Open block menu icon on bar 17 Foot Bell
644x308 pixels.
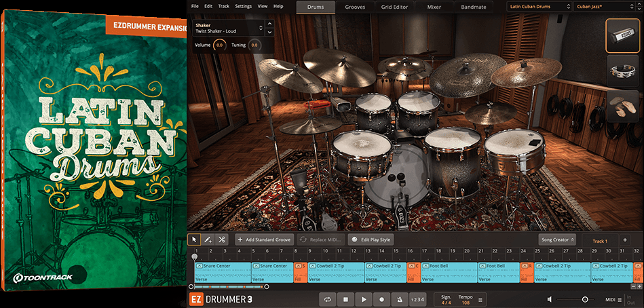[x=426, y=266]
